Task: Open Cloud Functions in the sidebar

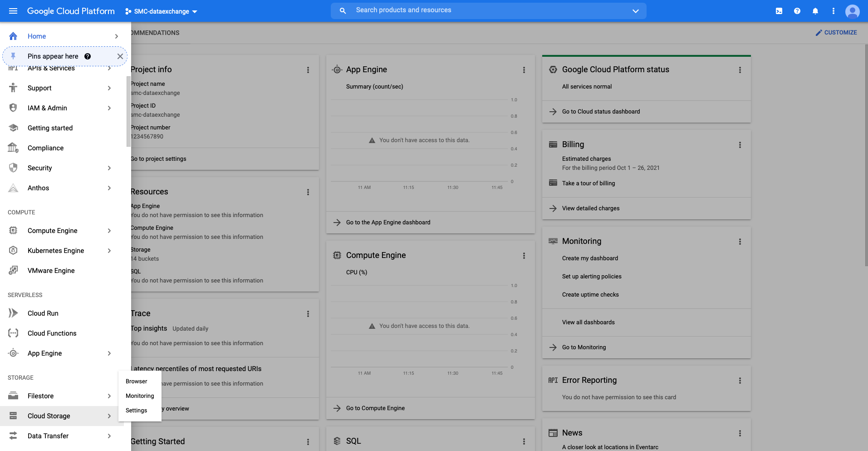Action: point(52,333)
